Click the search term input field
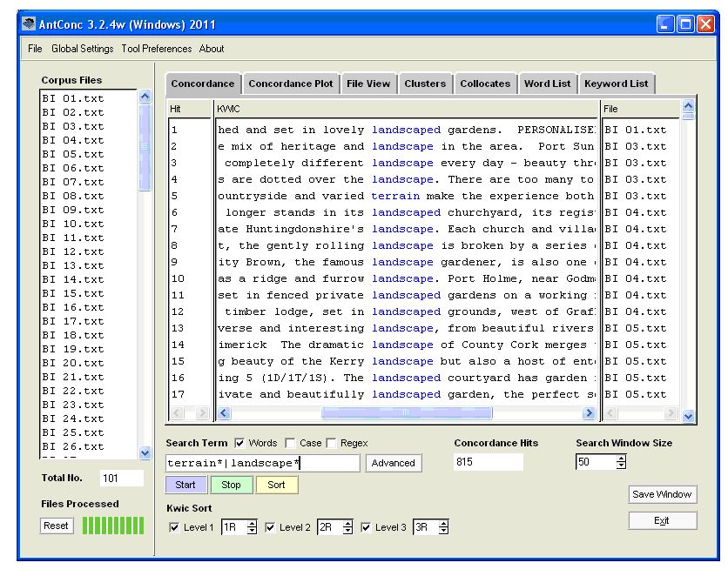This screenshot has height=576, width=728. click(x=262, y=463)
